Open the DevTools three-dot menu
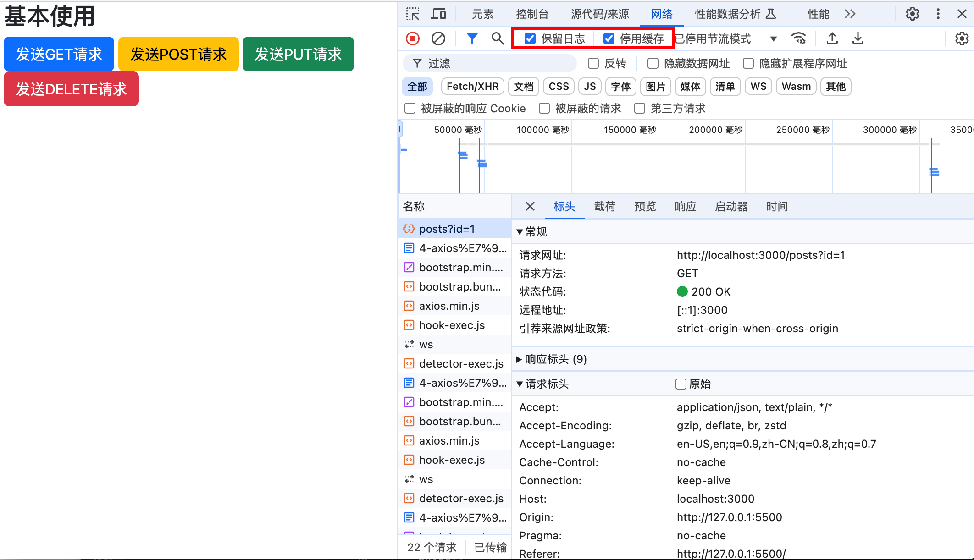Screen dimensions: 974x560 pos(938,14)
